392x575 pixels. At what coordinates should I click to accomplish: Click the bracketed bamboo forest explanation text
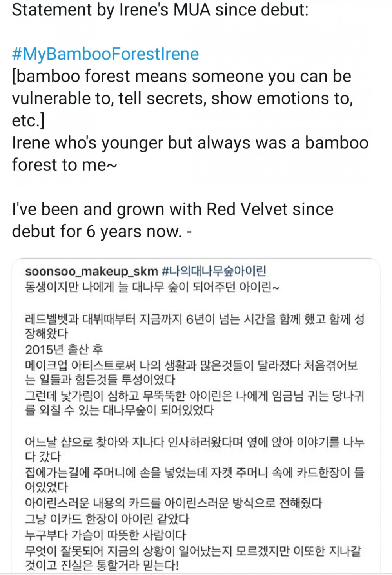183,98
